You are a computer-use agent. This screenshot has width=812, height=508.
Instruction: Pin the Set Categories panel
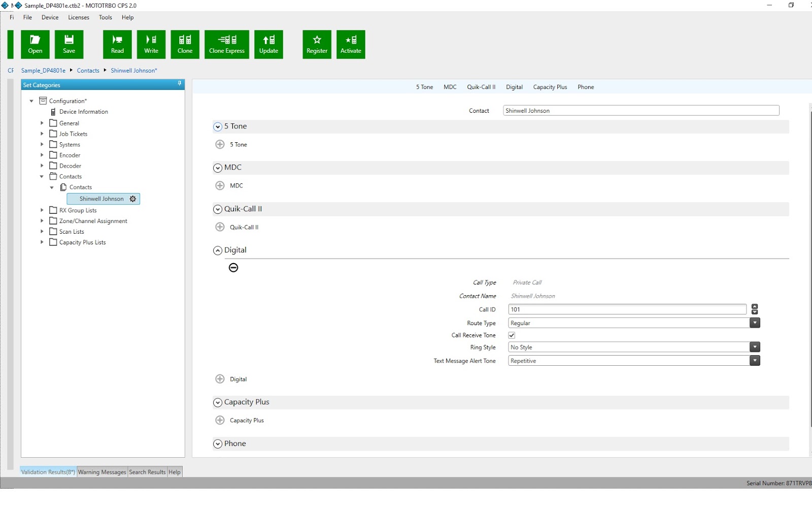(x=180, y=84)
